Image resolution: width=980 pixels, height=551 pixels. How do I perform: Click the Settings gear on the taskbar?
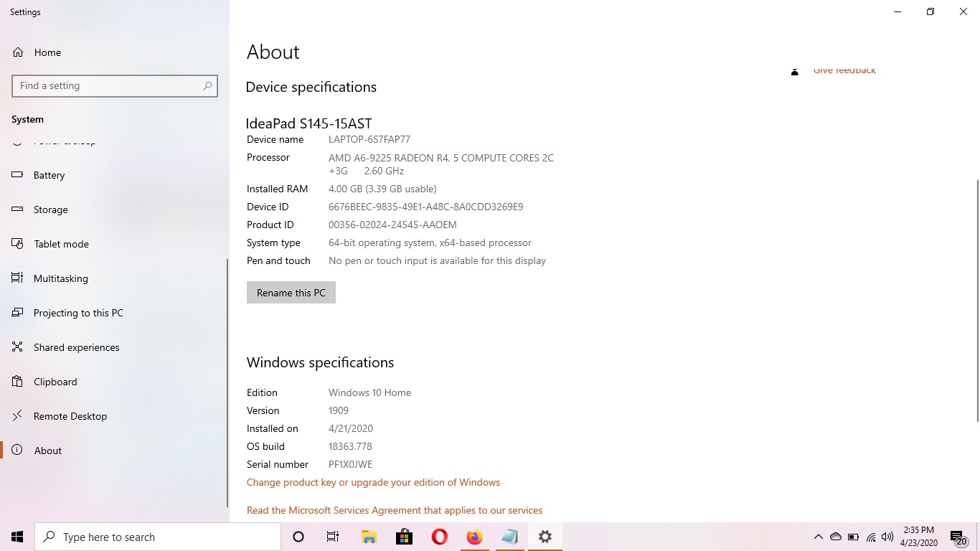click(x=545, y=537)
